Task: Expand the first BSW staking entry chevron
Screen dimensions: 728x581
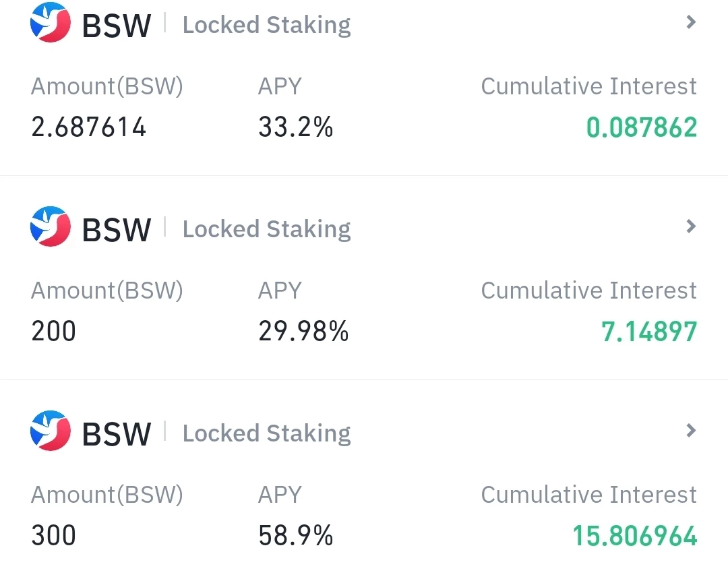Action: tap(692, 22)
